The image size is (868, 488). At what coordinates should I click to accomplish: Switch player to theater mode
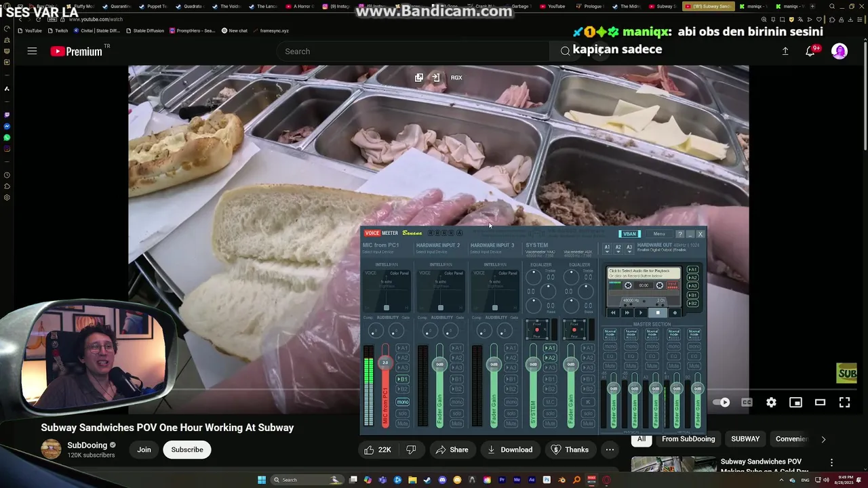point(820,402)
